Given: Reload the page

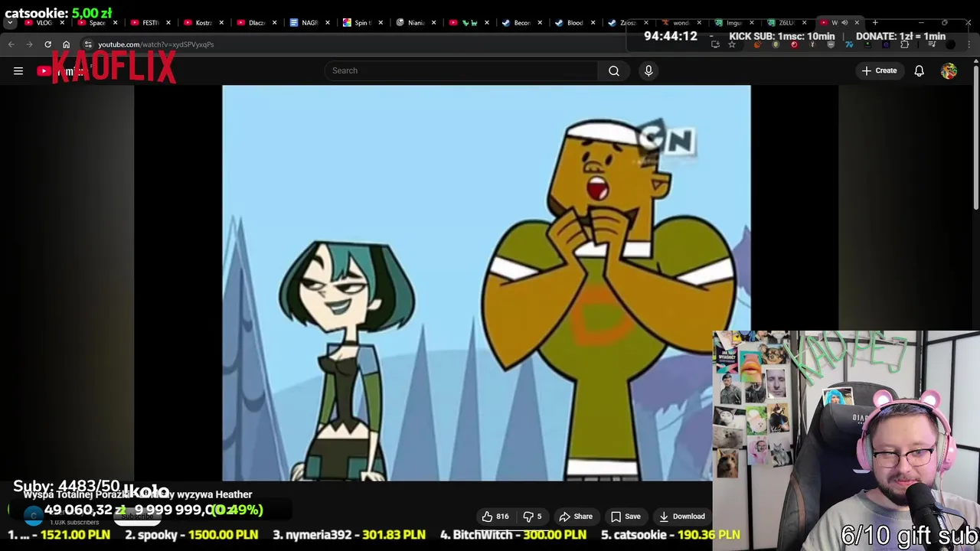Looking at the screenshot, I should tap(47, 44).
